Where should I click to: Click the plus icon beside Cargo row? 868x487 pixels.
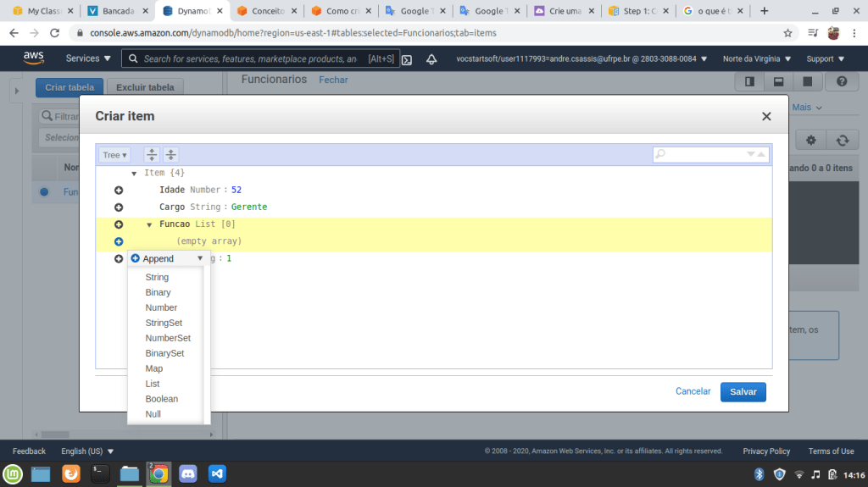[x=119, y=207]
